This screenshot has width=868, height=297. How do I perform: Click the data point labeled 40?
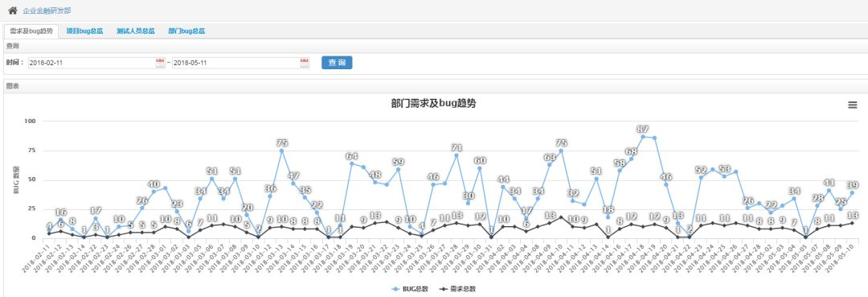[154, 192]
